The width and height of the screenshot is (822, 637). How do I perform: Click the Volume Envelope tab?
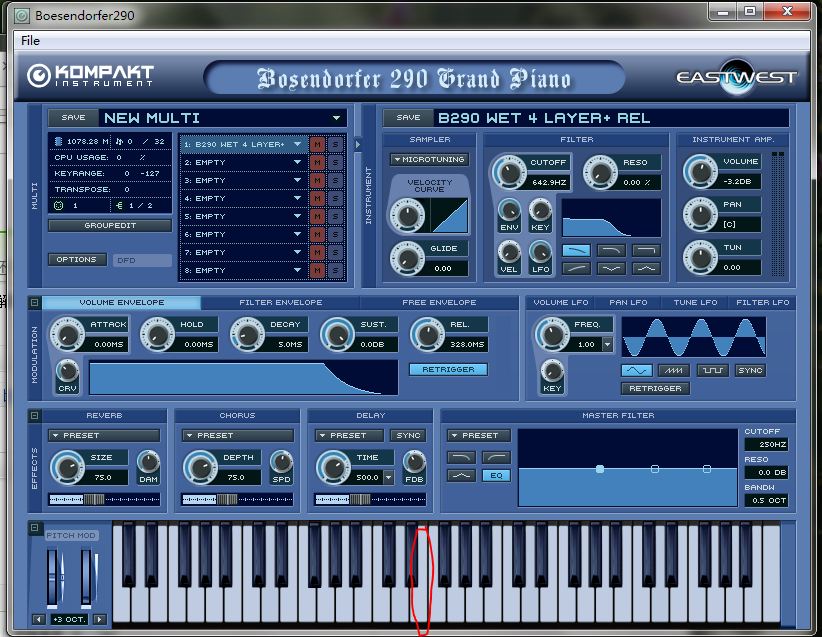pyautogui.click(x=122, y=303)
